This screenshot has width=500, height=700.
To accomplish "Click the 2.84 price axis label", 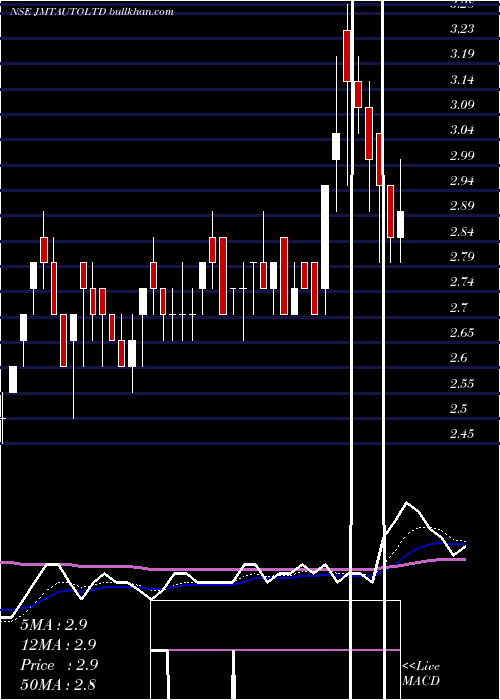I will point(462,232).
